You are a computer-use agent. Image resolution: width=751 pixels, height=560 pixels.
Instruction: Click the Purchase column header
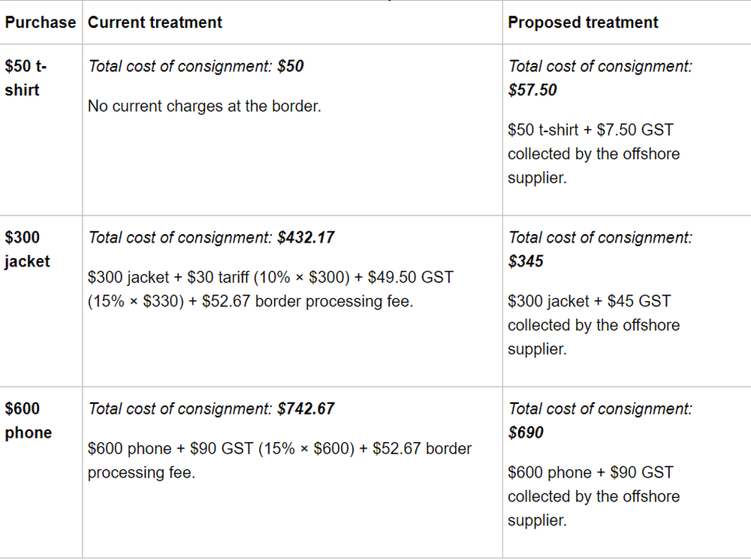41,23
